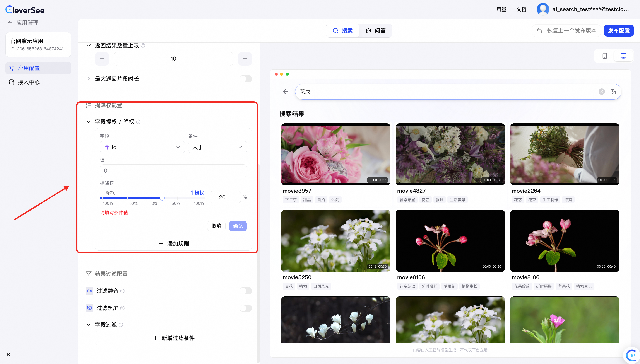
Task: Collapse 字段提权 / 降权 section
Action: click(88, 122)
